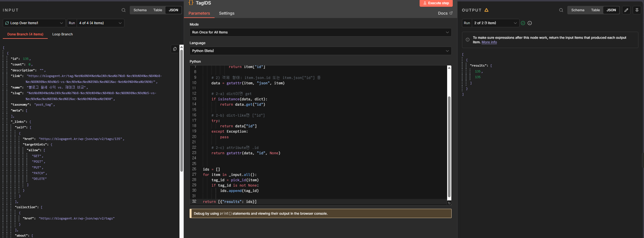Screen dimensions: 644x238
Task: Switch OUTPUT view to Table
Action: (x=595, y=10)
